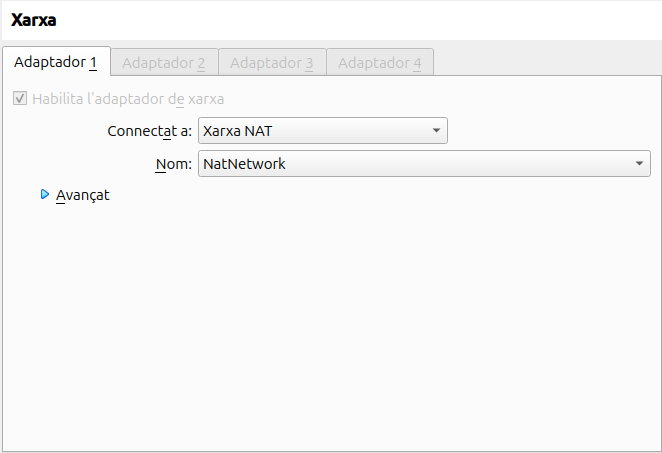Click the "Habilita l'adaptador de xarxa" label text
Image resolution: width=662 pixels, height=453 pixels.
(x=128, y=99)
